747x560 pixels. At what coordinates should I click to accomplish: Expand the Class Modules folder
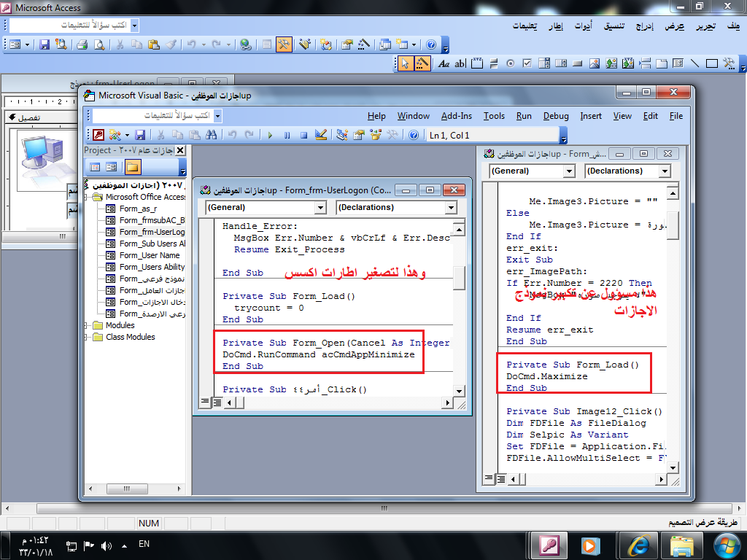86,337
